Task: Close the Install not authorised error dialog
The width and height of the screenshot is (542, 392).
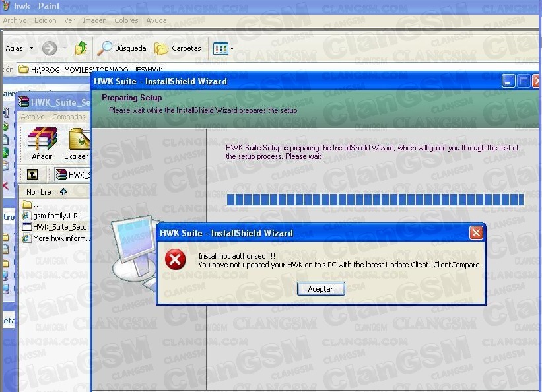Action: tap(475, 233)
